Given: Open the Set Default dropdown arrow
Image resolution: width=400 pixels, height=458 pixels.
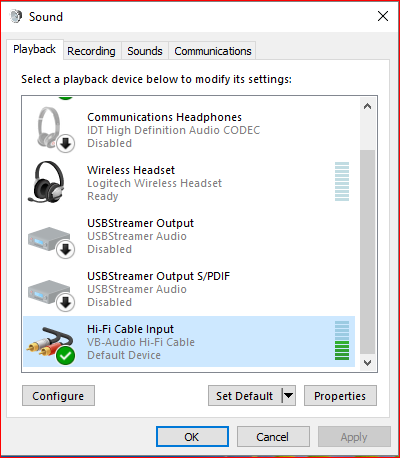Looking at the screenshot, I should coord(289,396).
